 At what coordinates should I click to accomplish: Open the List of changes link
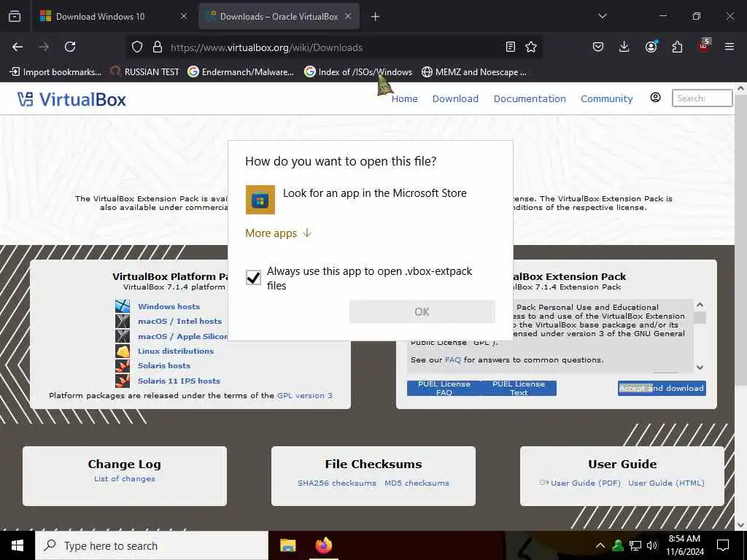[x=124, y=478]
